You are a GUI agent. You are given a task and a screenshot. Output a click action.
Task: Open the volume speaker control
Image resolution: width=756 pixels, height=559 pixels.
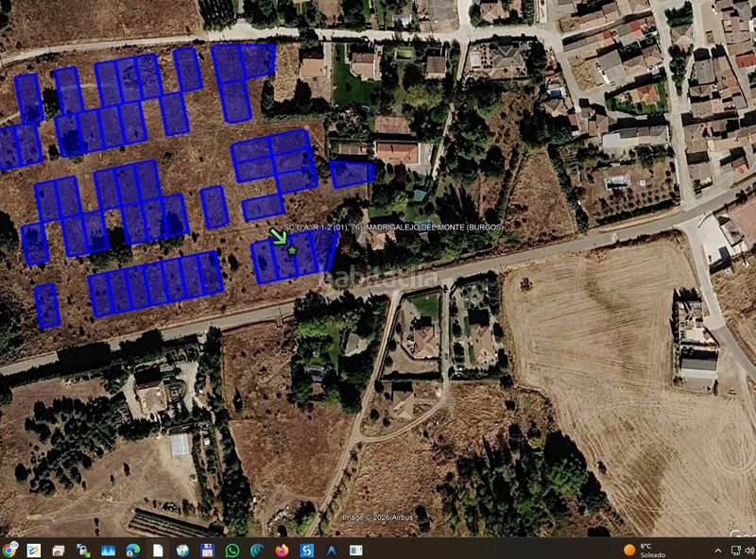750,551
